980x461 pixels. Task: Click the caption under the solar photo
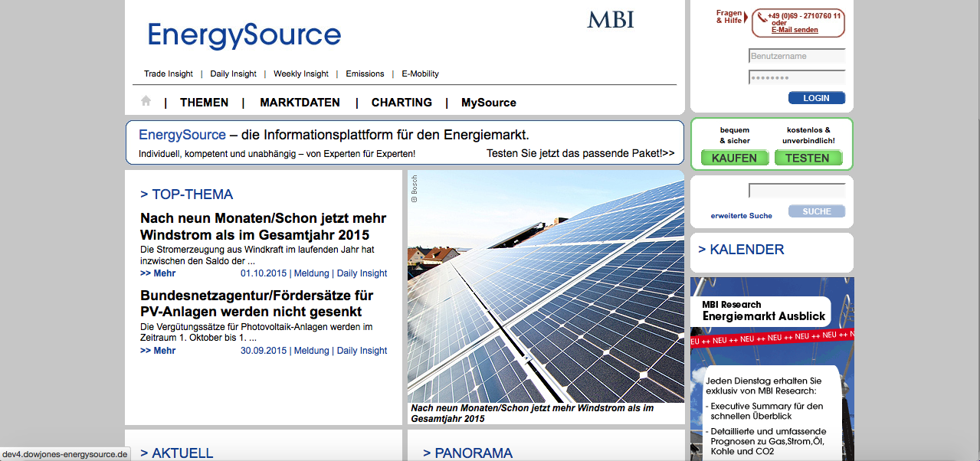tap(533, 414)
